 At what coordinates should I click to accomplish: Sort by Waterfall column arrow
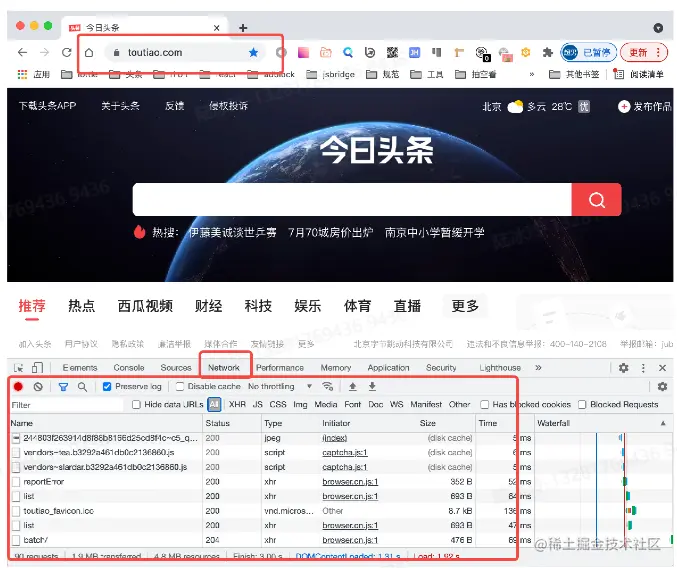(663, 423)
